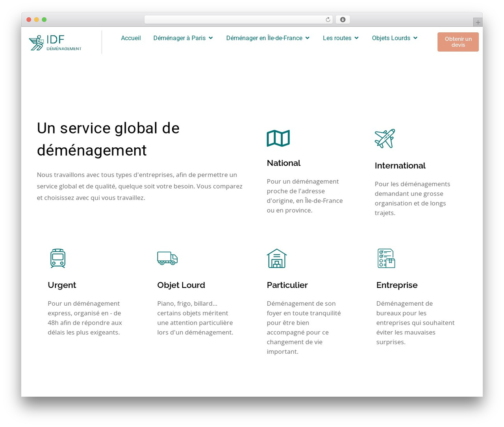Expand the Déménager à Paris dropdown arrow

pyautogui.click(x=211, y=38)
